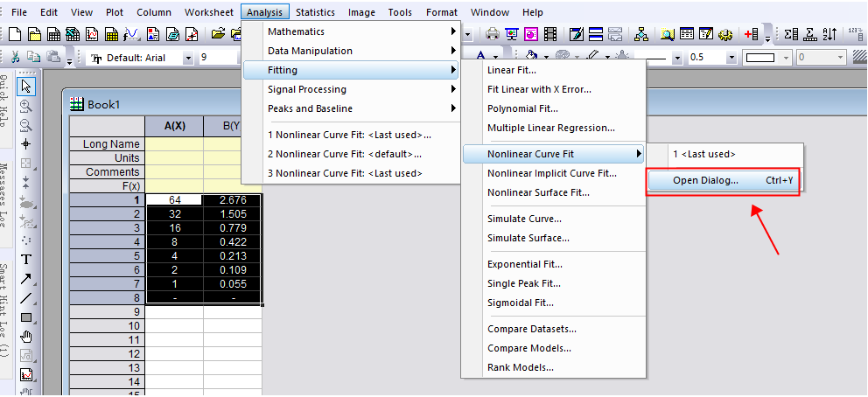This screenshot has height=397, width=868.
Task: Click cell containing 2.676
Action: click(233, 200)
